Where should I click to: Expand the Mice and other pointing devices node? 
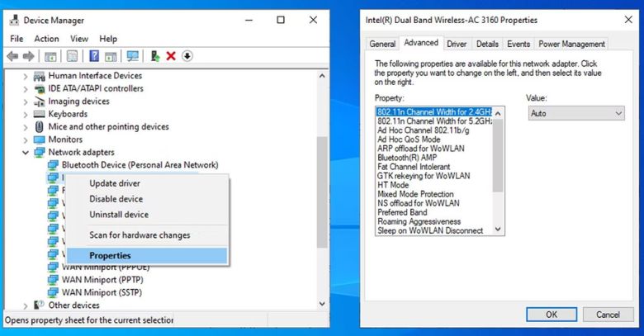point(26,127)
